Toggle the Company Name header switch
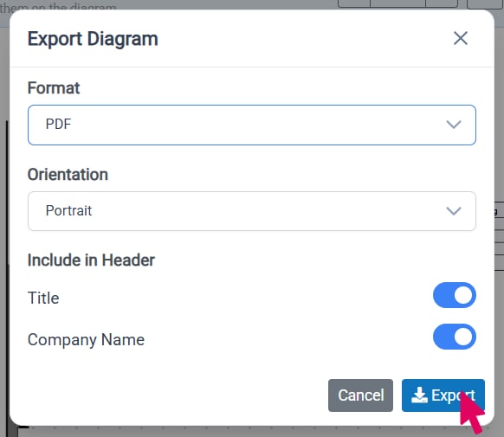The width and height of the screenshot is (504, 437). 454,337
